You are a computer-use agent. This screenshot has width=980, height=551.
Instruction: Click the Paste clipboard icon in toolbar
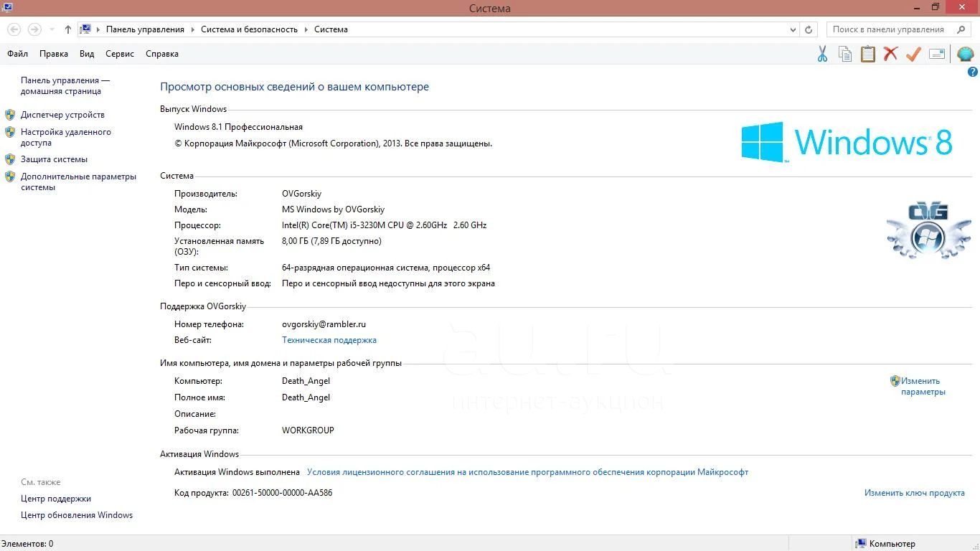[868, 54]
